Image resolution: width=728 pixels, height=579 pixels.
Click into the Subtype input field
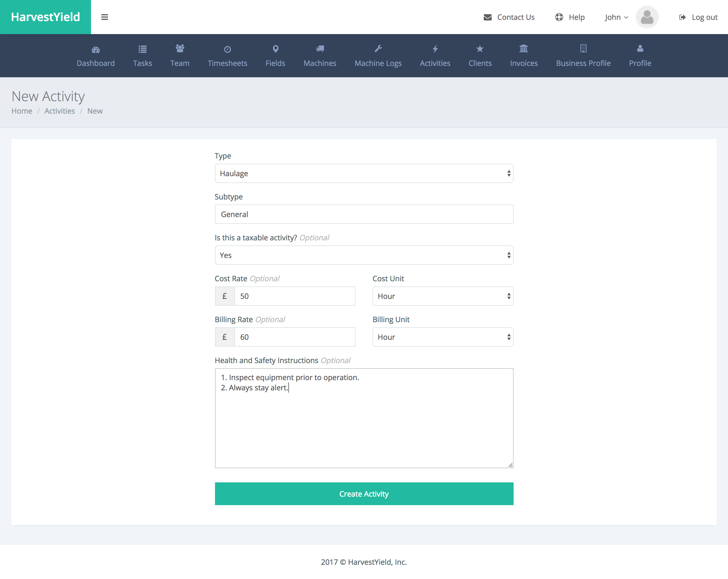[364, 214]
